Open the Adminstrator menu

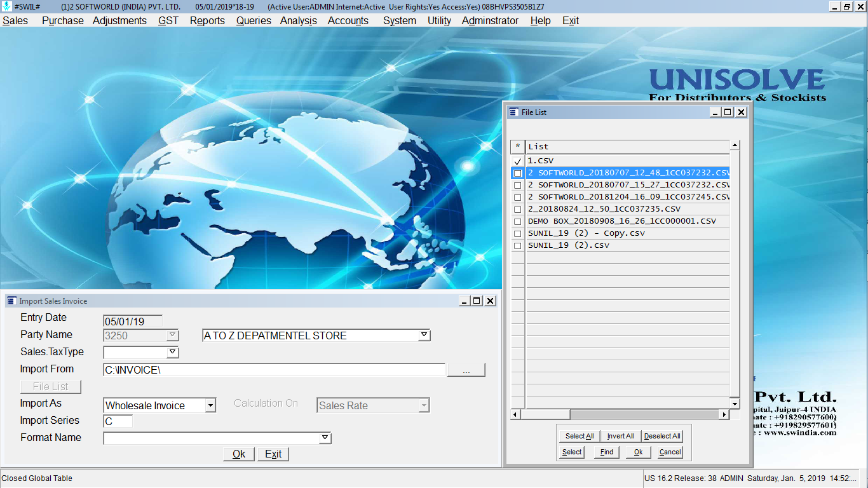490,20
